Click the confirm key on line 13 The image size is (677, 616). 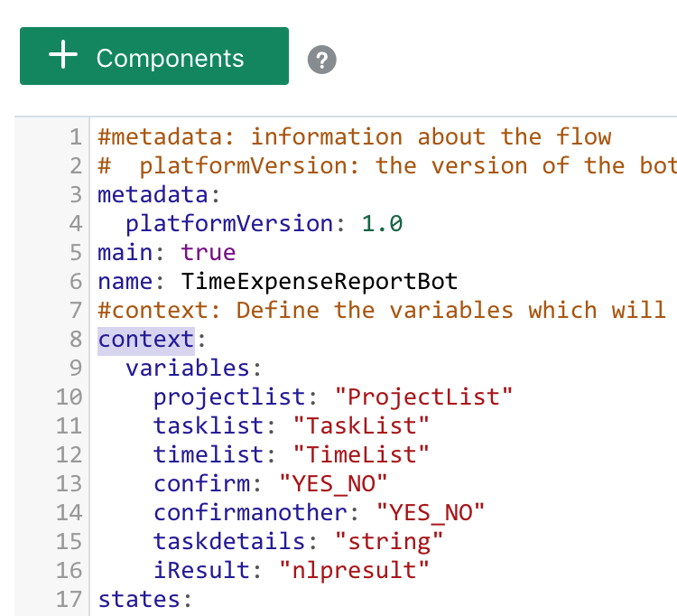(201, 484)
